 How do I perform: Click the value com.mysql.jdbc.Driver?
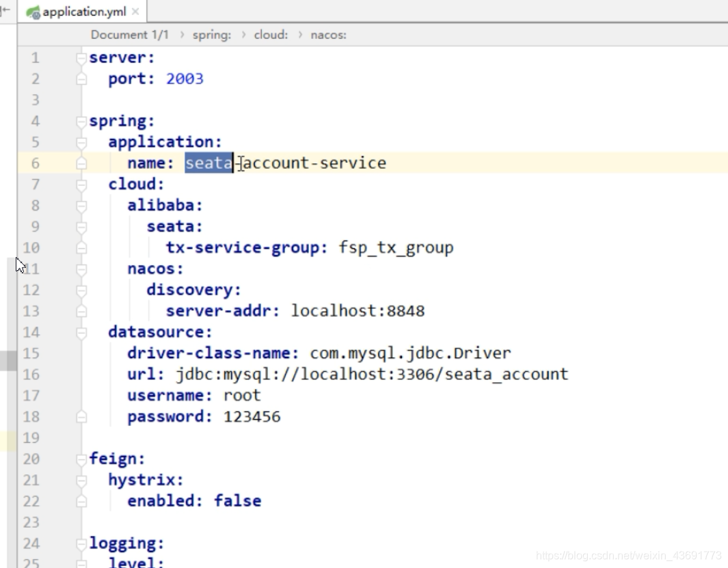tap(410, 353)
